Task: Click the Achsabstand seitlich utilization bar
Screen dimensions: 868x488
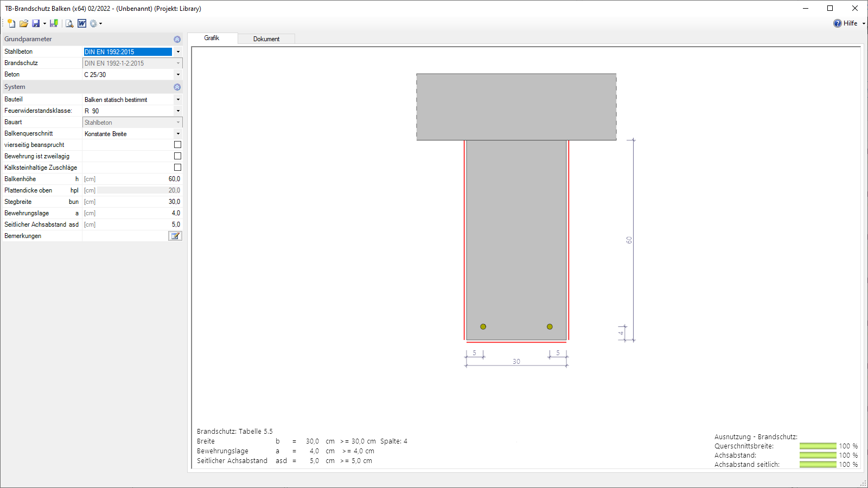Action: point(818,465)
